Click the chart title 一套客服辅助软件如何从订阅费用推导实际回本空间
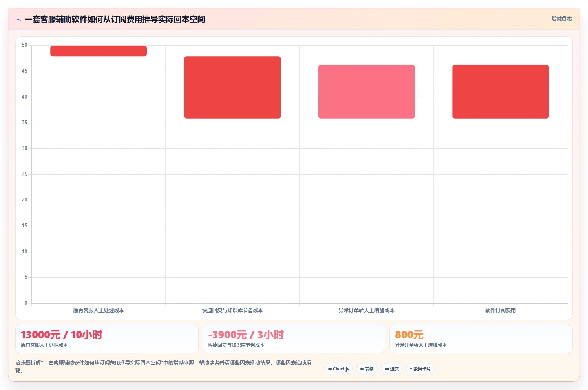588x390 pixels. coord(115,19)
